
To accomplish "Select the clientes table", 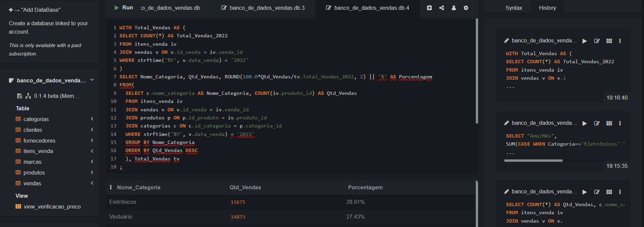I will pyautogui.click(x=33, y=130).
